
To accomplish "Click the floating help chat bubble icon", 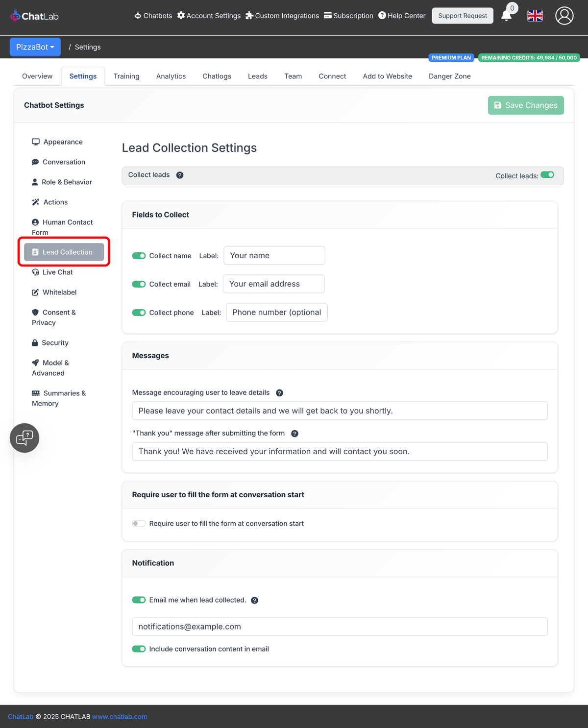I will click(x=24, y=437).
